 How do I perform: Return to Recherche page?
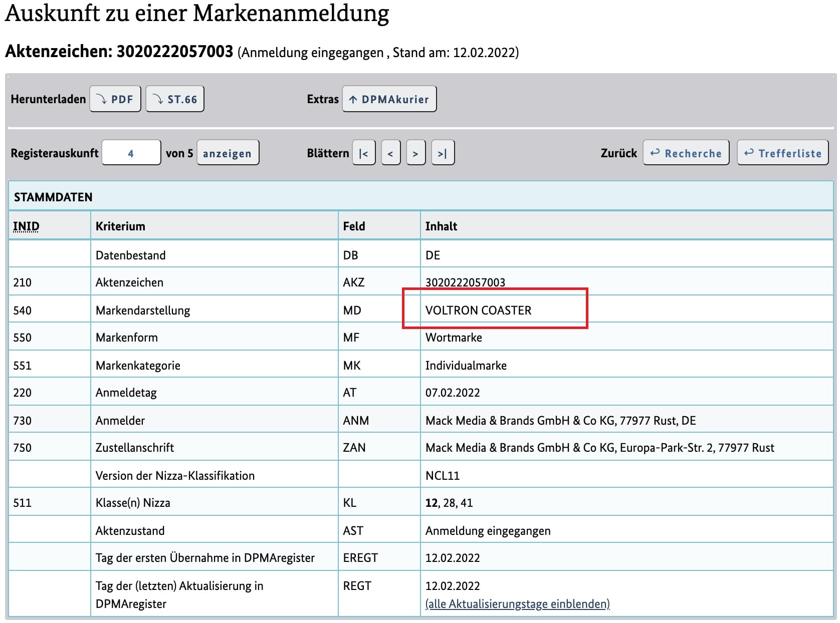(x=686, y=153)
